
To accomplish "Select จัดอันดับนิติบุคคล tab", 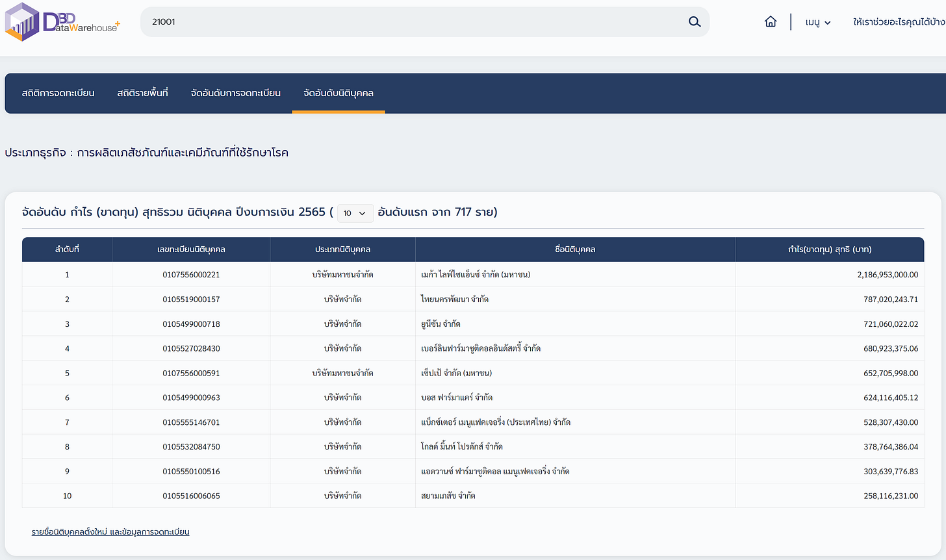I will (x=339, y=93).
